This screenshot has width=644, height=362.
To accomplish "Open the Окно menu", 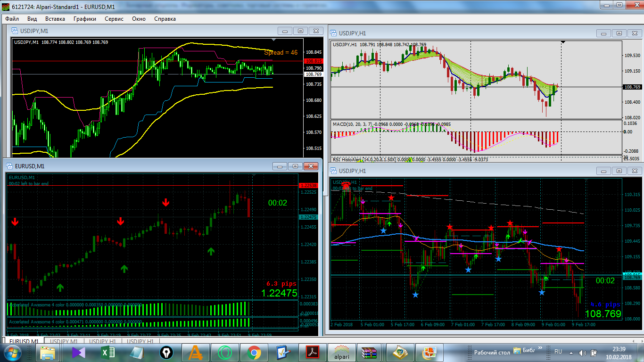I will (139, 19).
